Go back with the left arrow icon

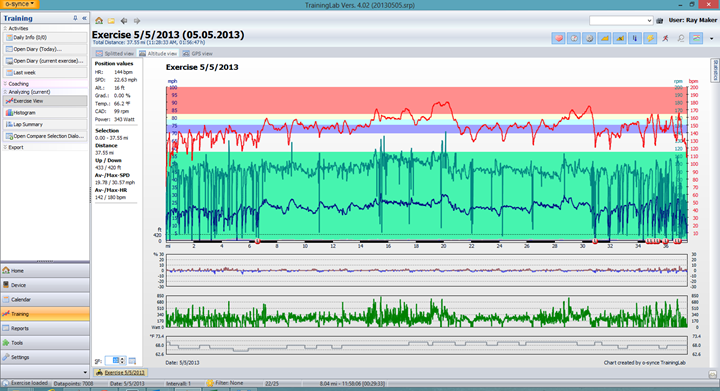[x=124, y=21]
